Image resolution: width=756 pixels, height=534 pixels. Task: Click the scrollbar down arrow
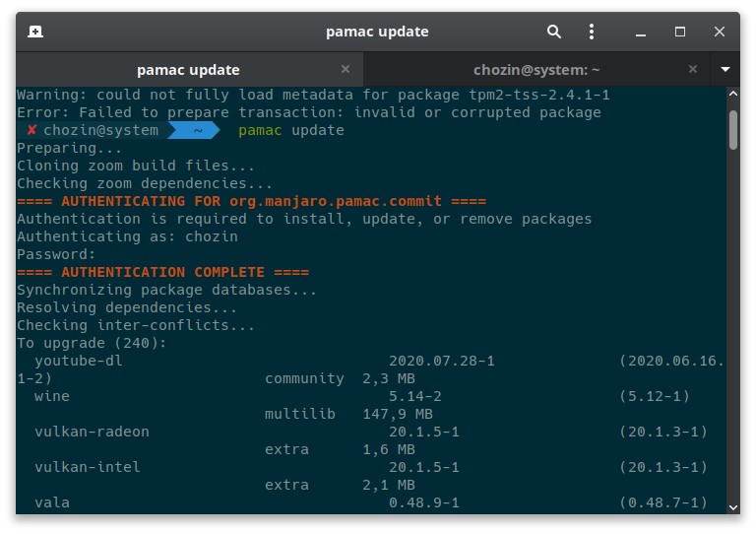click(x=733, y=507)
